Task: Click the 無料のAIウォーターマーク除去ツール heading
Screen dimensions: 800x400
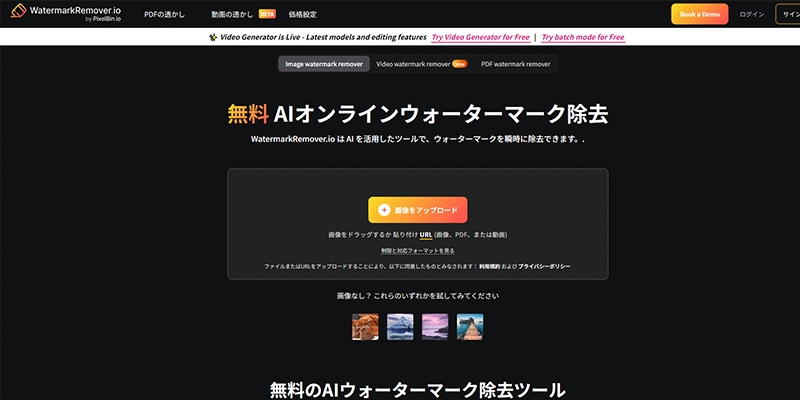Action: [418, 390]
